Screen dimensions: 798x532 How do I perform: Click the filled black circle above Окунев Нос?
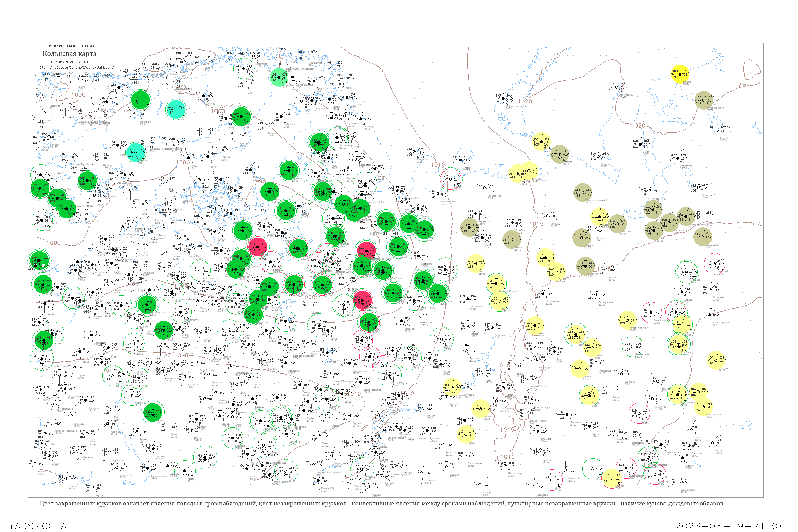pyautogui.click(x=476, y=214)
